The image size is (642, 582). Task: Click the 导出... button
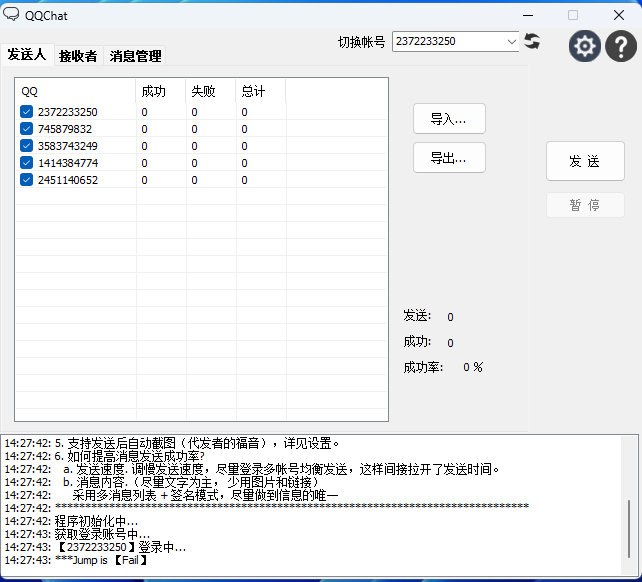tap(449, 157)
